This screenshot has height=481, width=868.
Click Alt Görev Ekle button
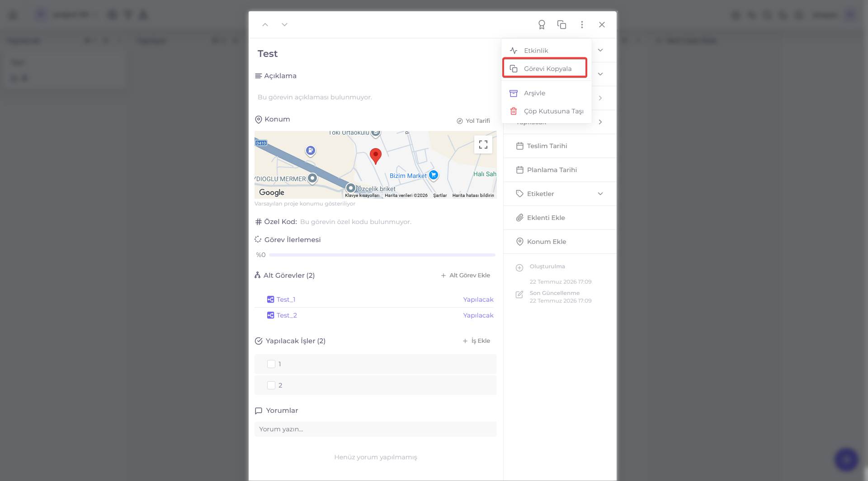pyautogui.click(x=466, y=276)
